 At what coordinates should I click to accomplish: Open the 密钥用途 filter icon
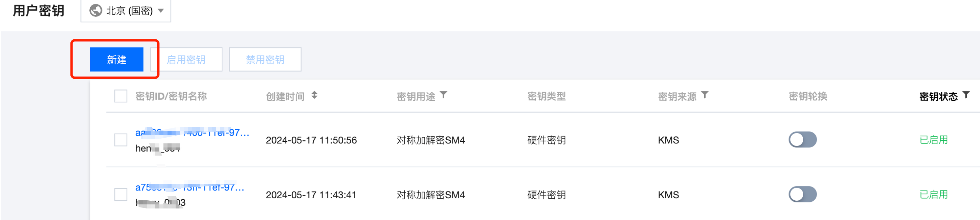(x=443, y=95)
